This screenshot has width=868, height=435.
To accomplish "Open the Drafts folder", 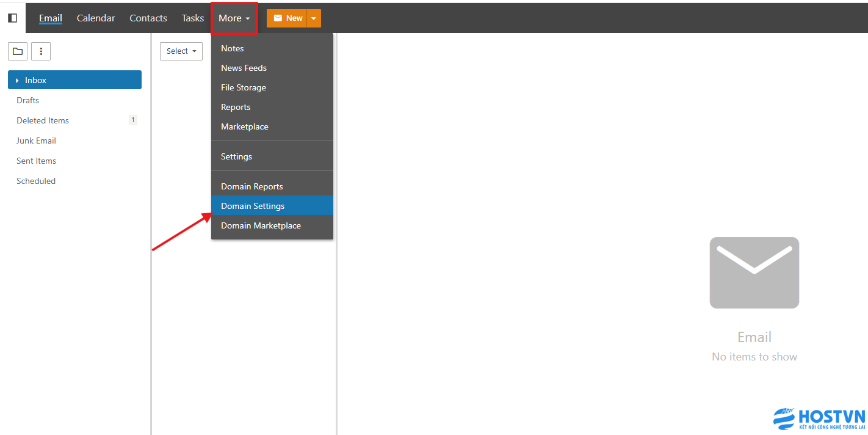I will 28,100.
